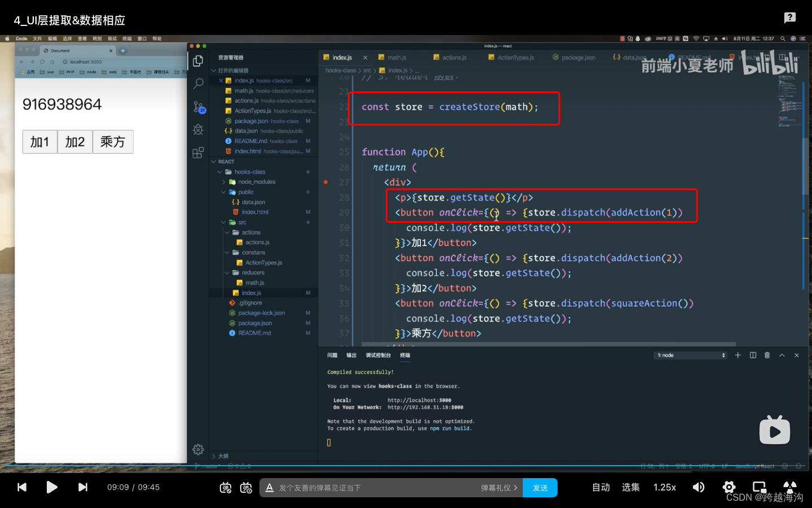The height and width of the screenshot is (508, 812).
Task: Click the help question icon top right
Action: 790,17
